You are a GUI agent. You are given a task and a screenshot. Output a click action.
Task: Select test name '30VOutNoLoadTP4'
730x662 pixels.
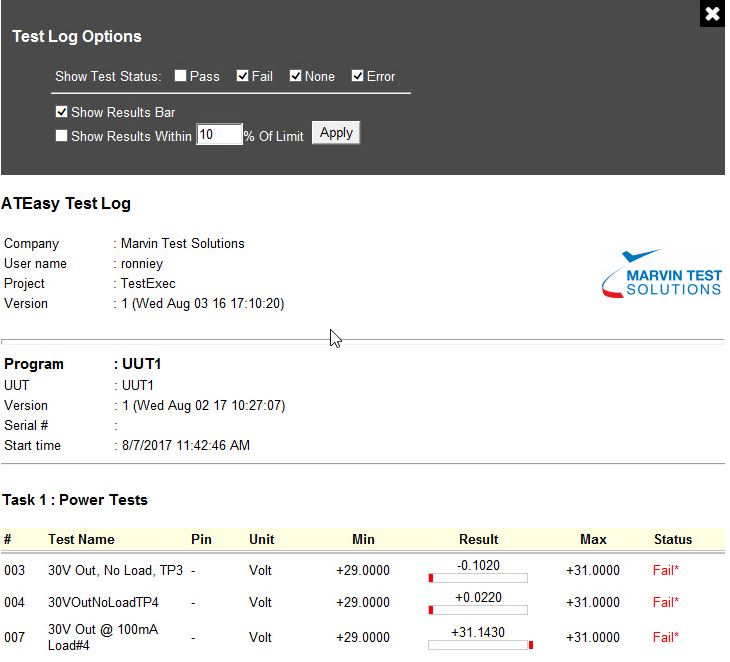coord(103,602)
